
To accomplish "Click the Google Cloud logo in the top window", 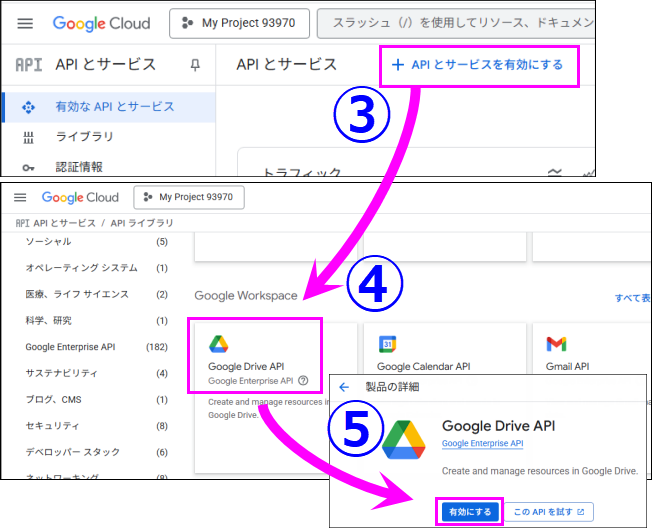I will [101, 23].
